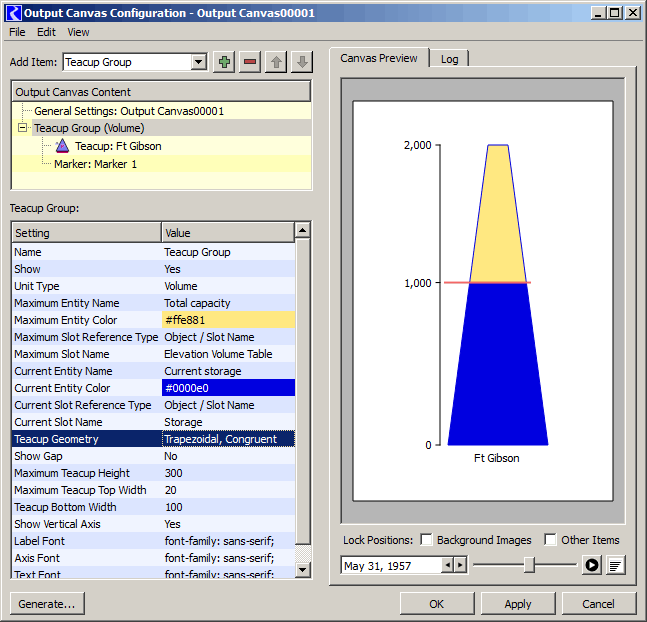
Task: Switch to the Log tab
Action: tap(449, 59)
